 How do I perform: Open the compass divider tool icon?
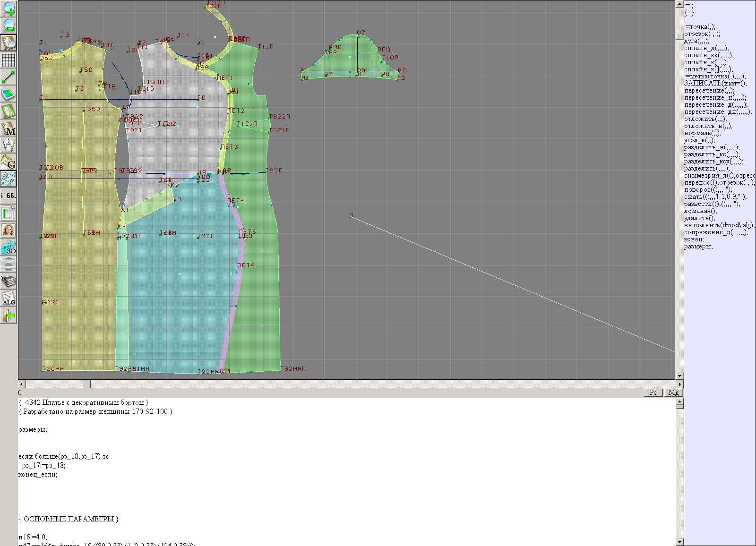point(9,145)
